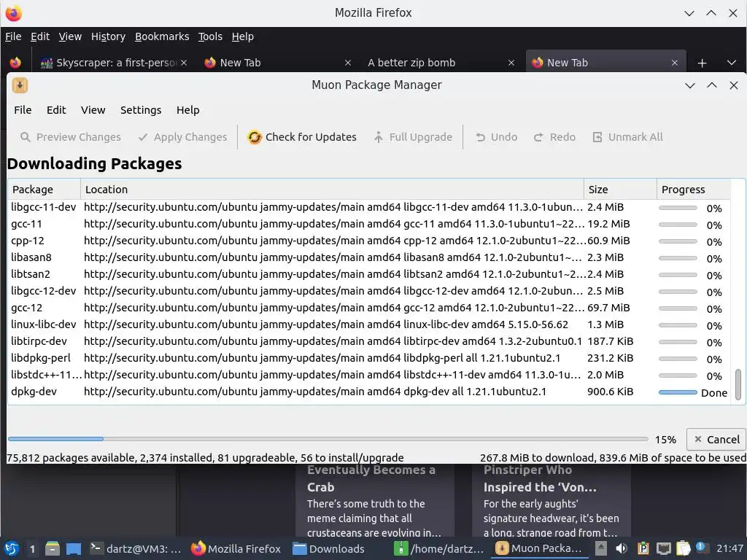Viewport: 747px width, 560px height.
Task: Click the dpkg-dev Done progress bar
Action: (x=678, y=392)
